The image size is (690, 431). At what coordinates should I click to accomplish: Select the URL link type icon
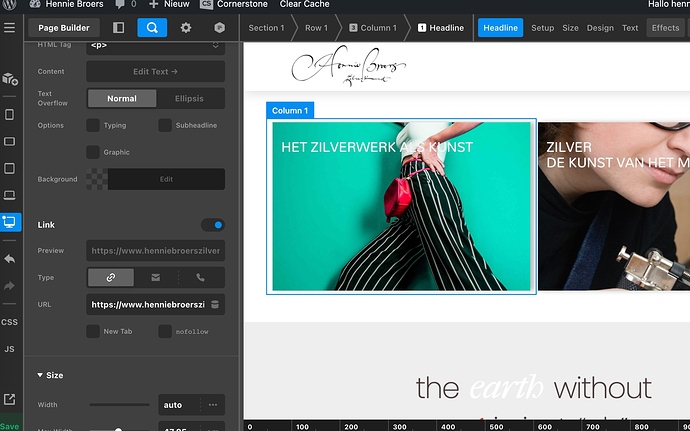click(x=111, y=277)
